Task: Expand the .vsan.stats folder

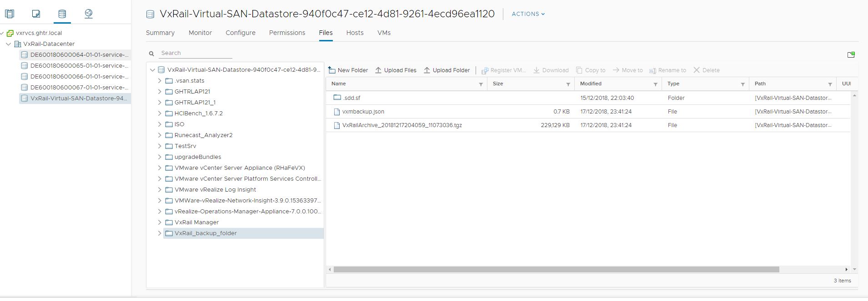Action: (160, 81)
